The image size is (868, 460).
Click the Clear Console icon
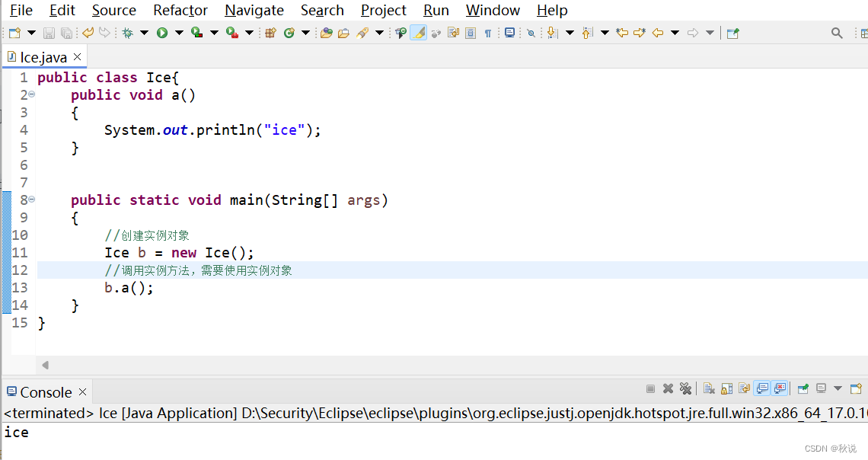click(709, 388)
